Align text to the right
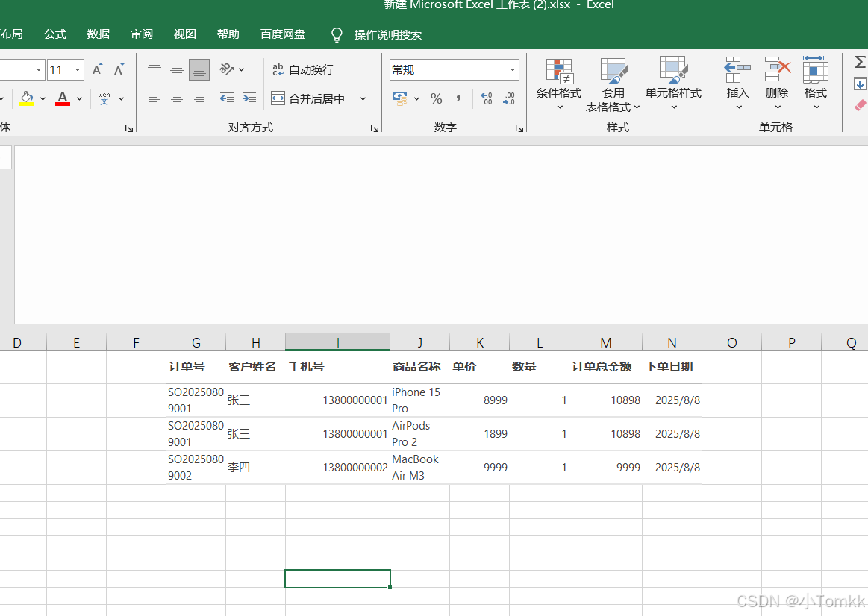 point(199,98)
